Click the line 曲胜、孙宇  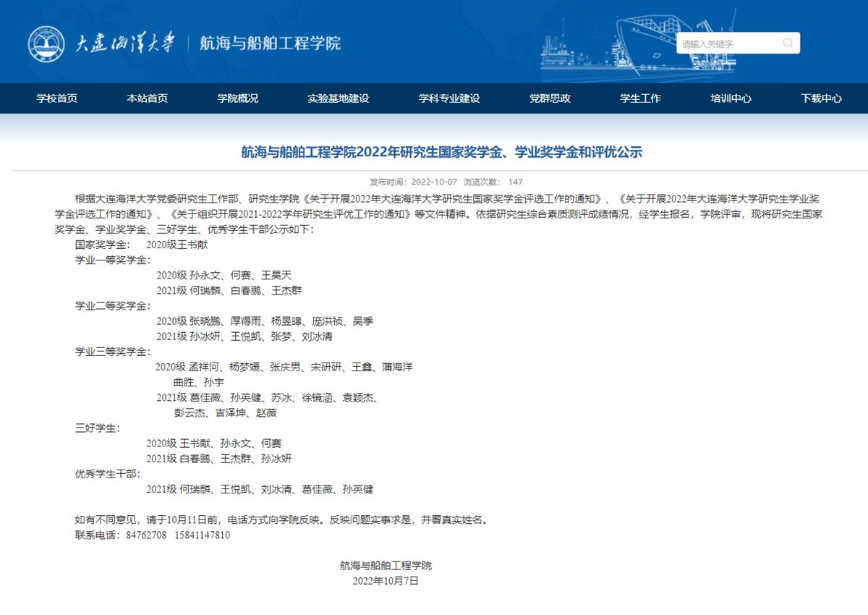(x=199, y=382)
